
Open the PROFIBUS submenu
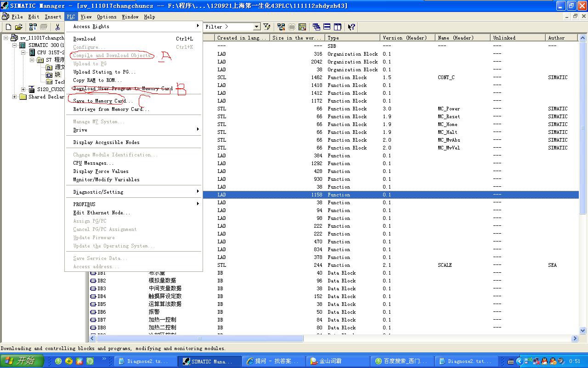133,204
